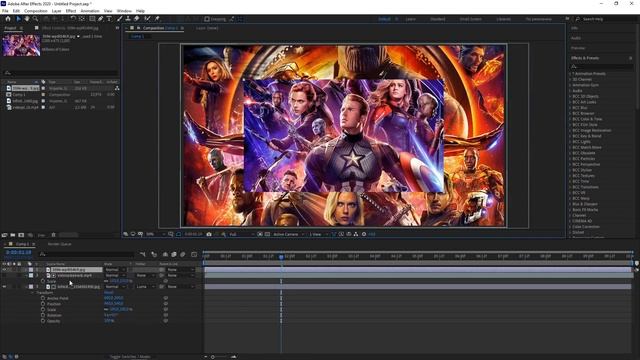Select the Pan Behind anchor point tool

[82, 19]
